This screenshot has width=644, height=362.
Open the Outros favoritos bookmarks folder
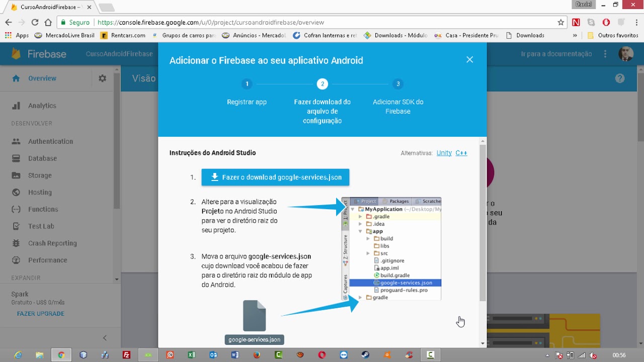[613, 35]
